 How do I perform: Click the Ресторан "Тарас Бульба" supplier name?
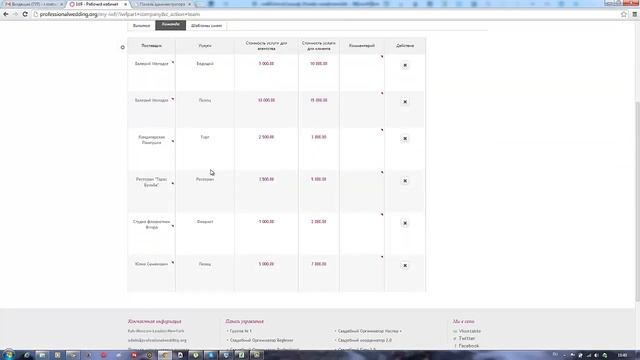(151, 182)
